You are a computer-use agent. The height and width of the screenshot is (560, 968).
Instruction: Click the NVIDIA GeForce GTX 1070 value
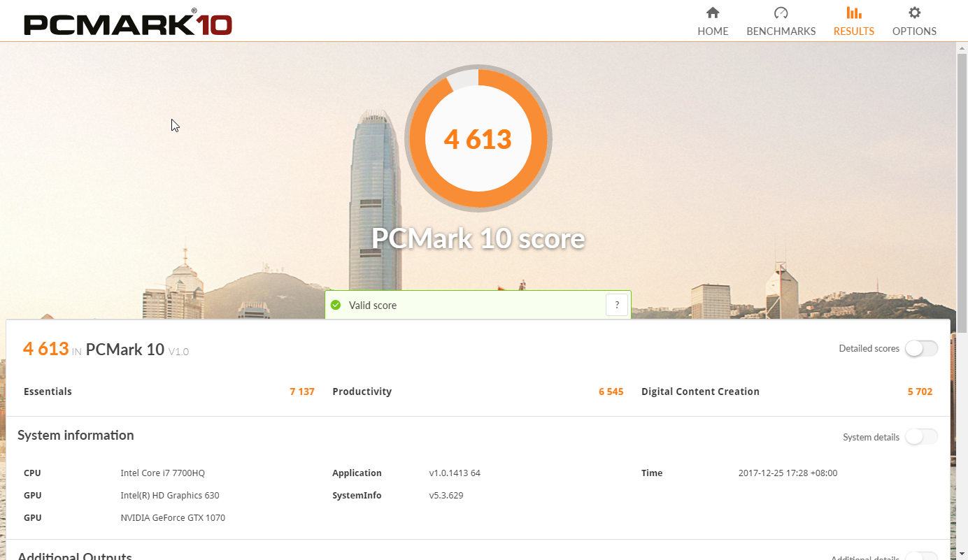[173, 518]
